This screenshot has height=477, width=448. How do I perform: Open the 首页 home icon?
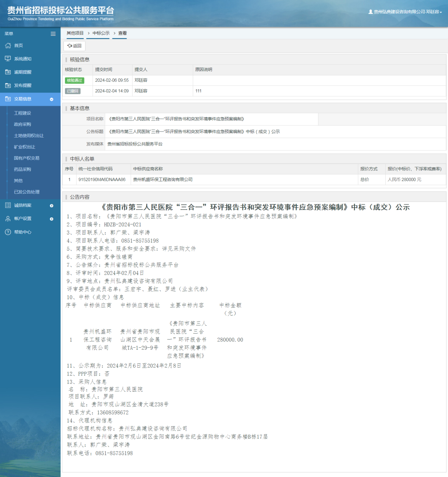coord(8,46)
